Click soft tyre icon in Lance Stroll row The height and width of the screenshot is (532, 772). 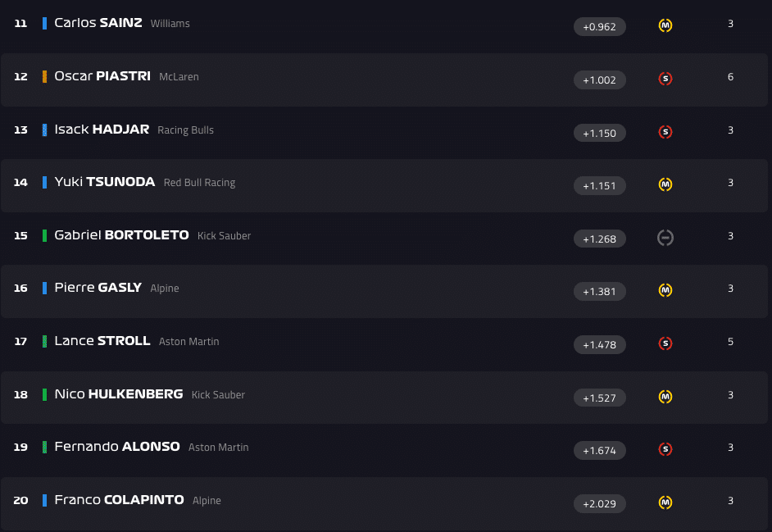pos(665,343)
